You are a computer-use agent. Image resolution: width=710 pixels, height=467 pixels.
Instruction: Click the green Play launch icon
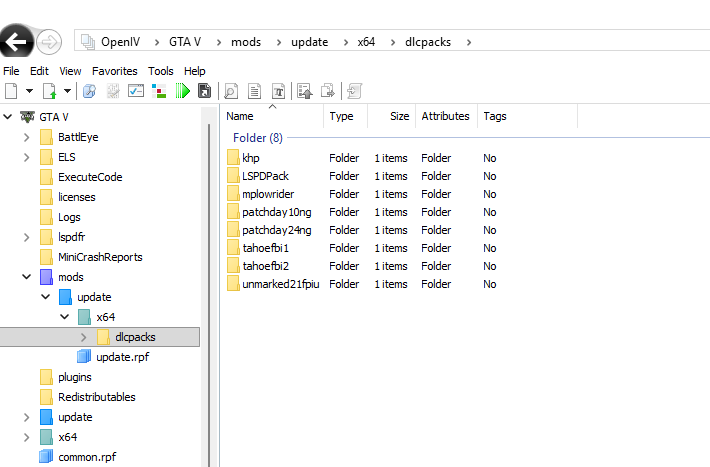(182, 91)
